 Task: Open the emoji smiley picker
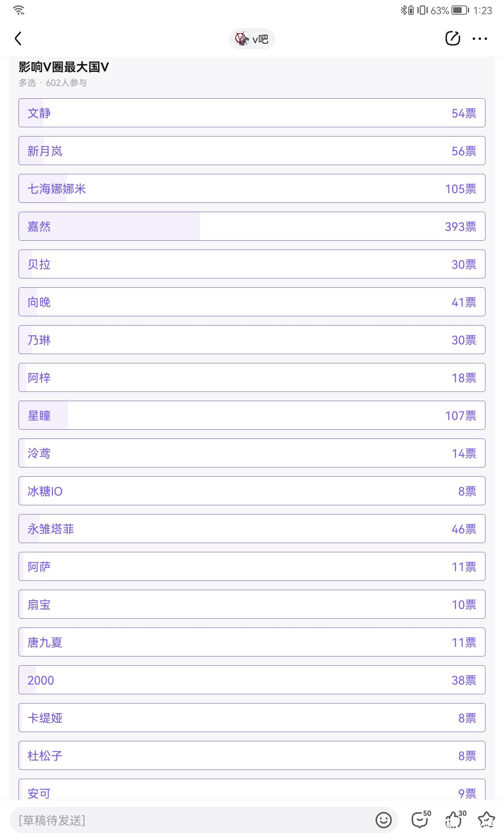[x=383, y=820]
